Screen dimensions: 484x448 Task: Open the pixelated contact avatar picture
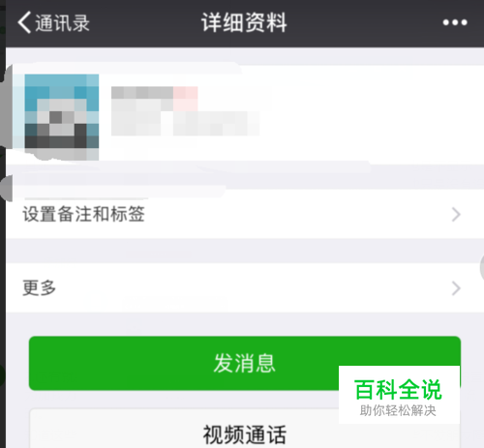[x=62, y=111]
